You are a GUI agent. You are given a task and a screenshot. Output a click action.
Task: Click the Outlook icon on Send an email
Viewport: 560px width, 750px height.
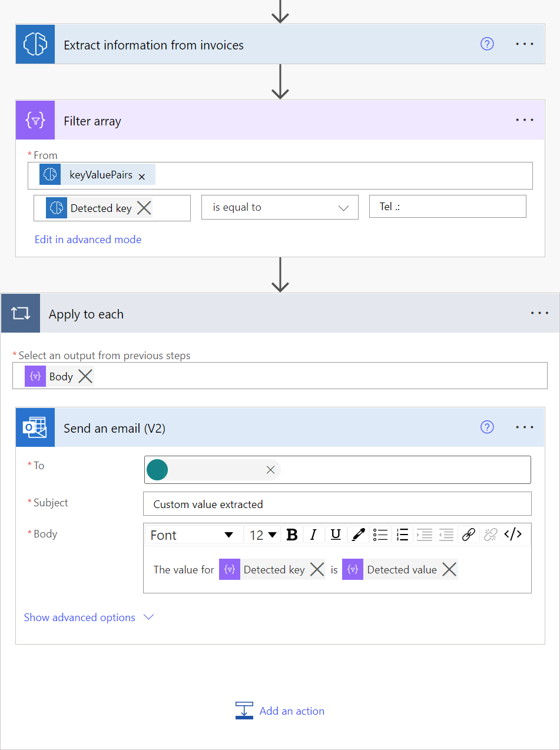[x=35, y=427]
